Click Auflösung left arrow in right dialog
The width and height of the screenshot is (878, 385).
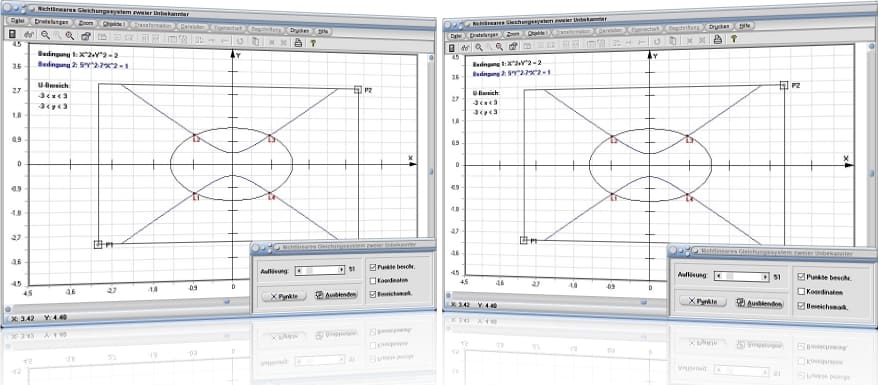point(718,276)
